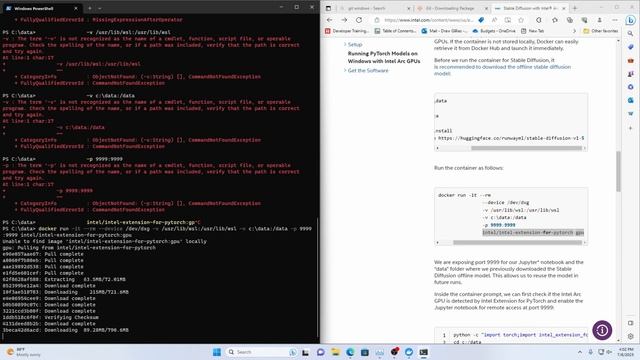Viewport: 640px width, 360px height.
Task: Click horizontal scrollbar of huggingface code block
Action: pyautogui.click(x=527, y=148)
